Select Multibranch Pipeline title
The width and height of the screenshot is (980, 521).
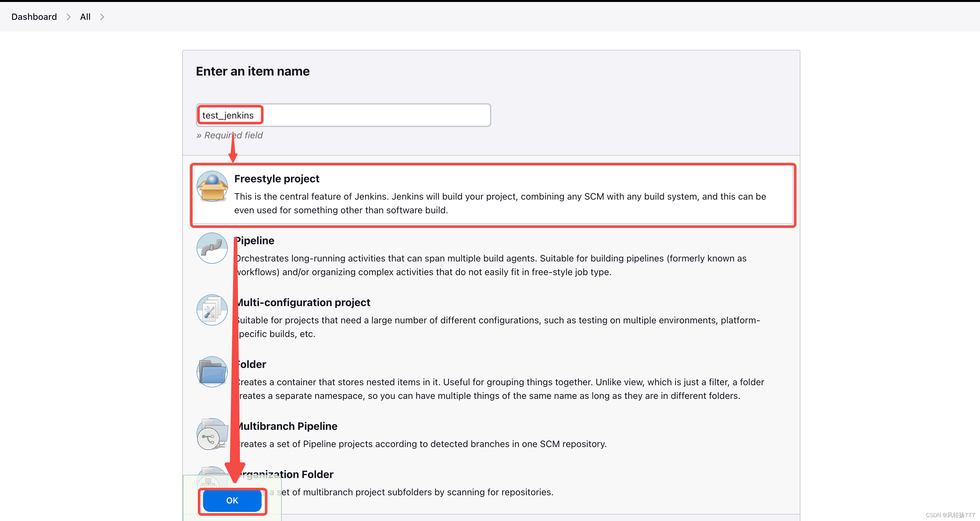pyautogui.click(x=286, y=426)
